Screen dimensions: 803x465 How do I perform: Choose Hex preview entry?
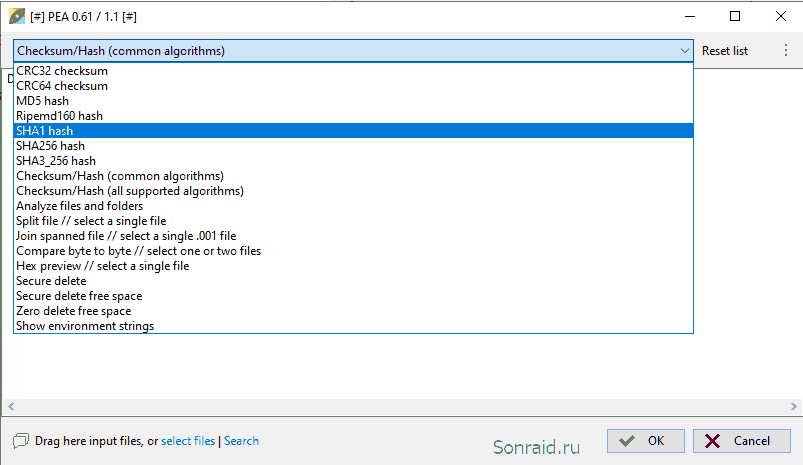click(353, 266)
